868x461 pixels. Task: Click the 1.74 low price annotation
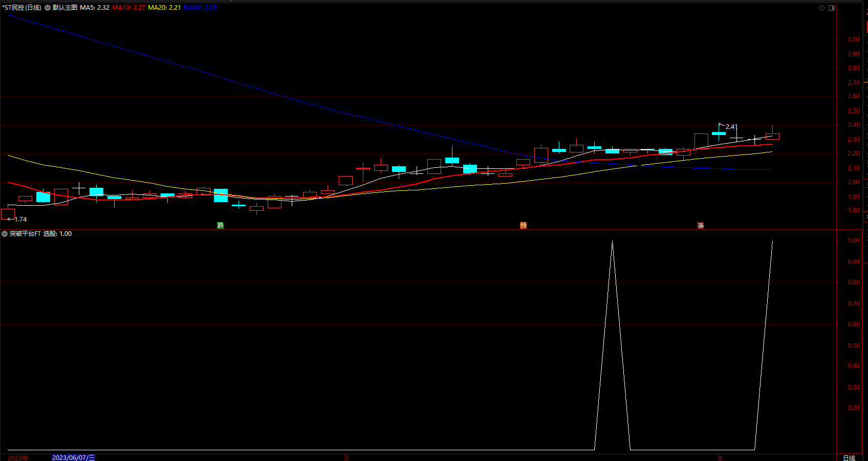click(x=20, y=219)
